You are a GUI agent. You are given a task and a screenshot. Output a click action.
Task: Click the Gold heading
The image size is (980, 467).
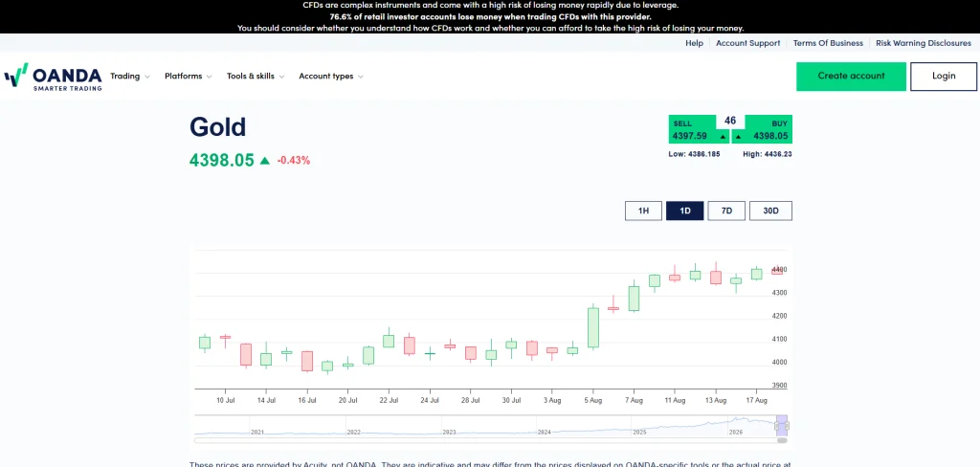[x=217, y=127]
